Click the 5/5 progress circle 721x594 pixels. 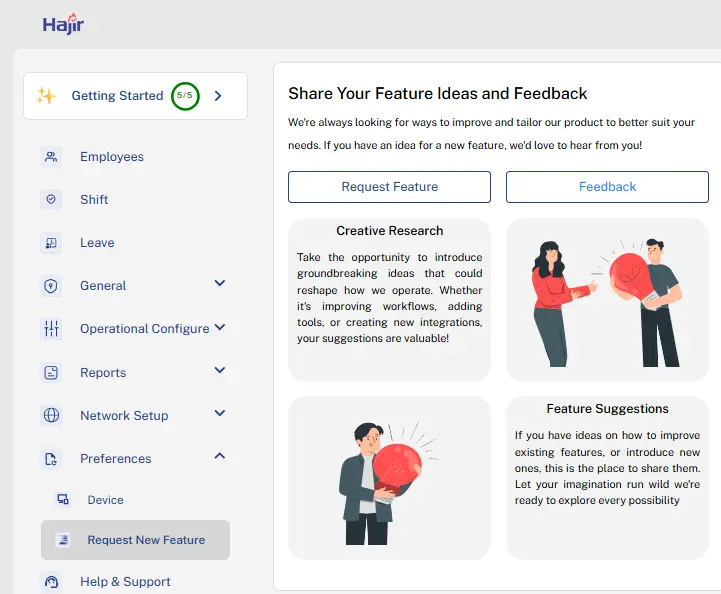coord(184,96)
